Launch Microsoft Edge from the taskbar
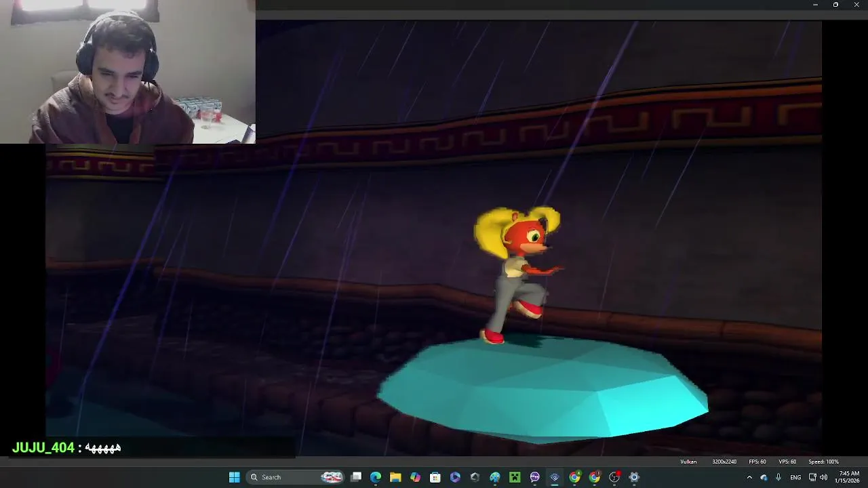The image size is (868, 488). point(376,477)
